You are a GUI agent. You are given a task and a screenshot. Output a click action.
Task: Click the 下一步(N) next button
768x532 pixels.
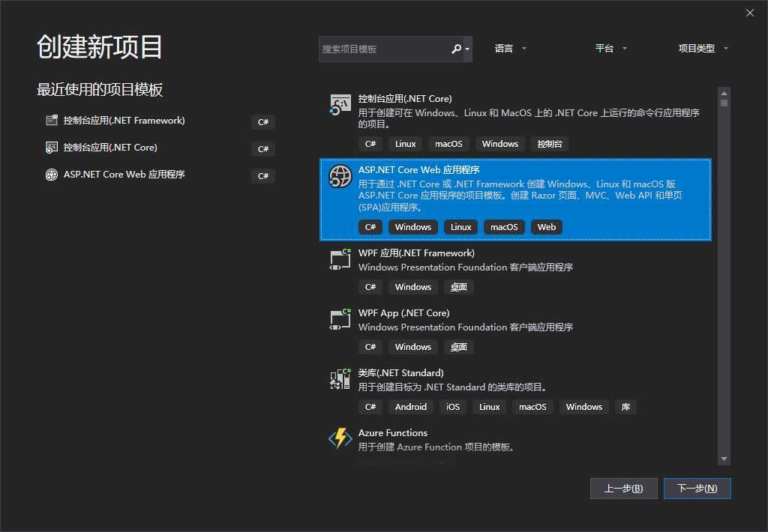click(697, 489)
